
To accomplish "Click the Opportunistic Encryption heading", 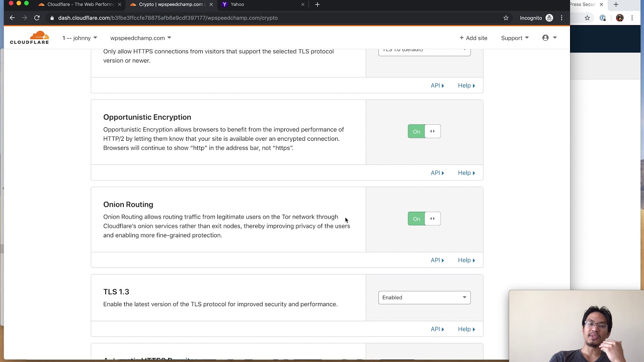I will click(147, 117).
